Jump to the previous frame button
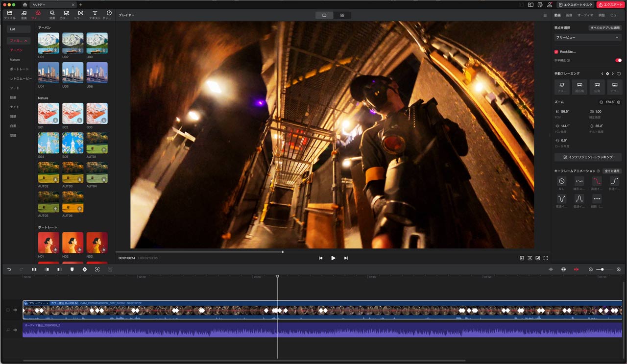The height and width of the screenshot is (364, 627). (x=321, y=258)
